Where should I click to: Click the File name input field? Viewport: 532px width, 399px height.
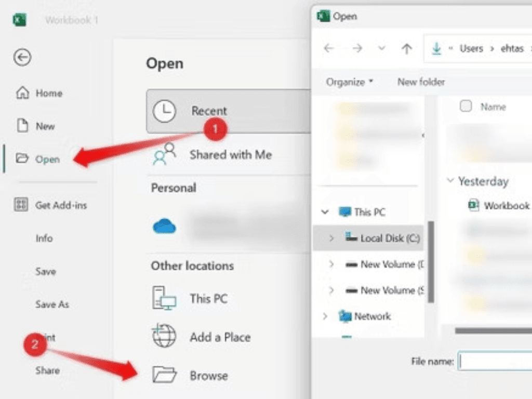click(495, 361)
